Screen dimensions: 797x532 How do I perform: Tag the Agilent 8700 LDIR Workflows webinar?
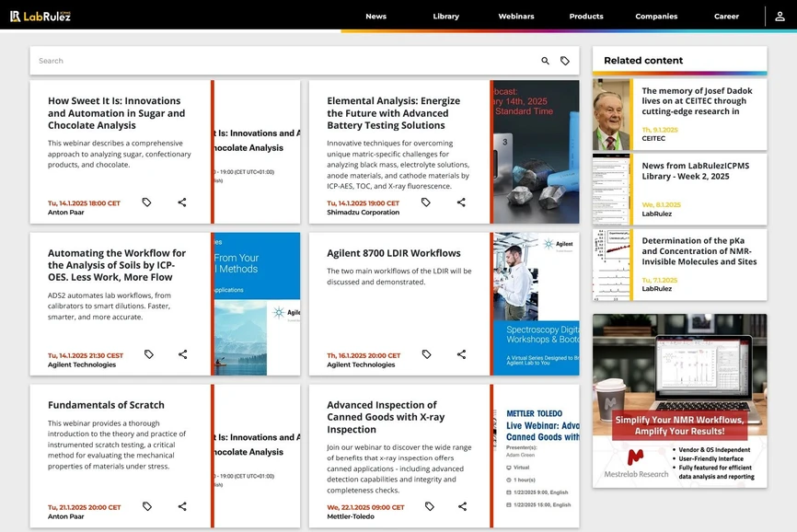(426, 354)
